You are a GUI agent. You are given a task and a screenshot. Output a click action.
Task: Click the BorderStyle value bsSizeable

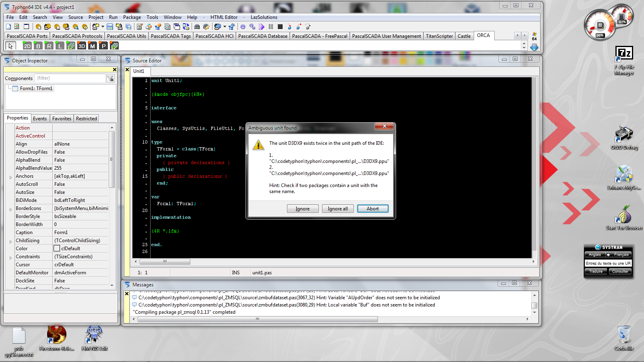pyautogui.click(x=80, y=216)
